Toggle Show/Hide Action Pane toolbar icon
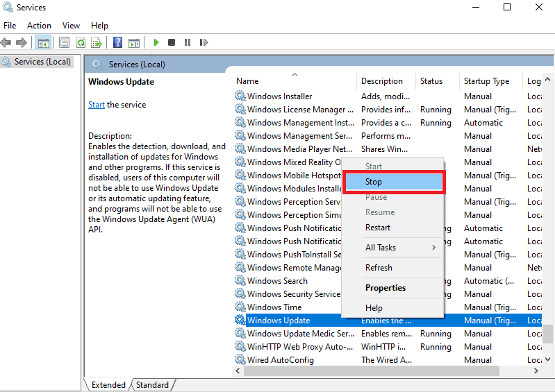 134,43
